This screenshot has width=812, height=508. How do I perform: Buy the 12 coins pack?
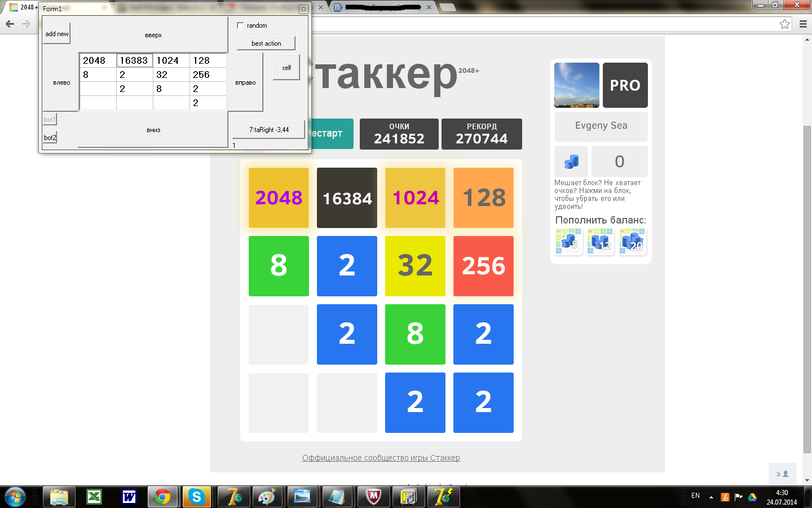(600, 242)
